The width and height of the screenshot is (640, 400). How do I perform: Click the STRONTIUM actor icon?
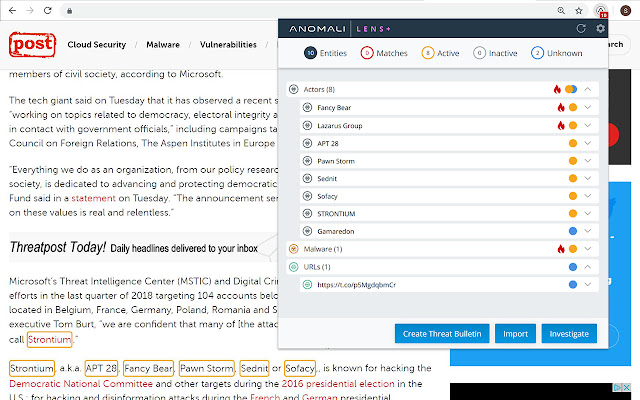[307, 213]
